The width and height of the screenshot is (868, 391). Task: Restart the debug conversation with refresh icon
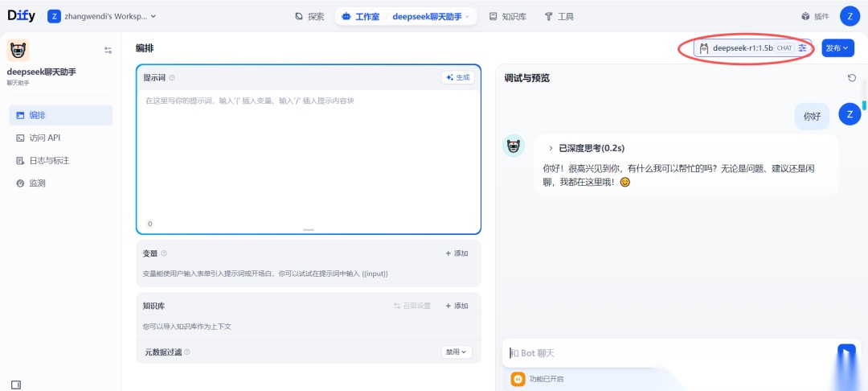[851, 78]
